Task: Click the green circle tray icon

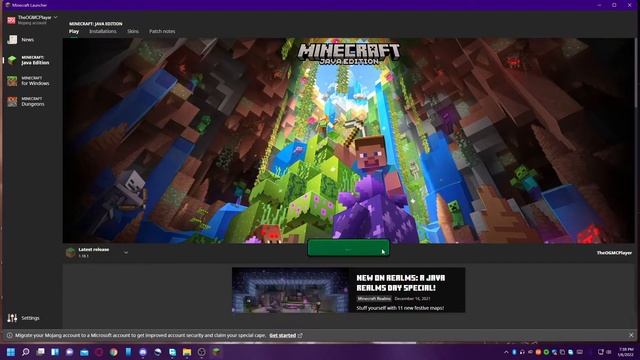Action: coord(546,352)
